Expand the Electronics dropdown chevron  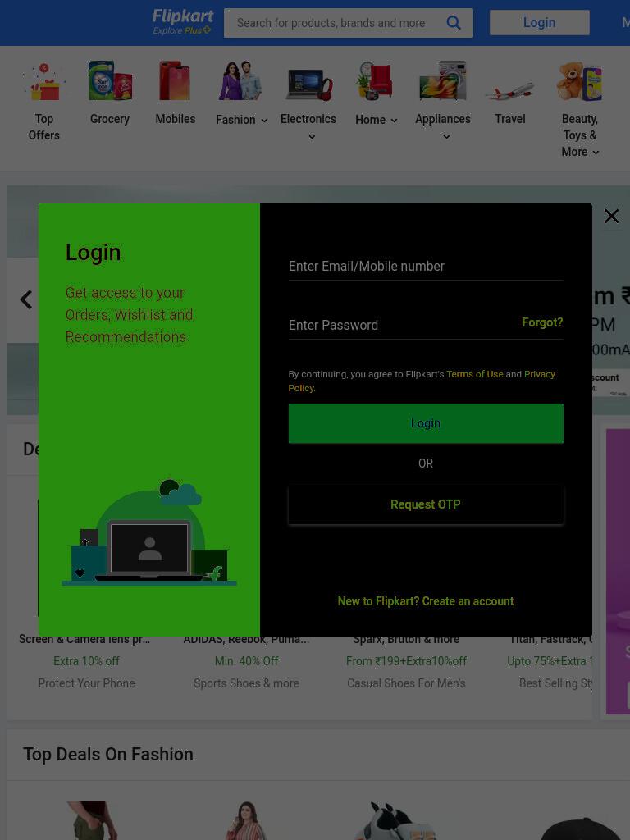click(312, 137)
